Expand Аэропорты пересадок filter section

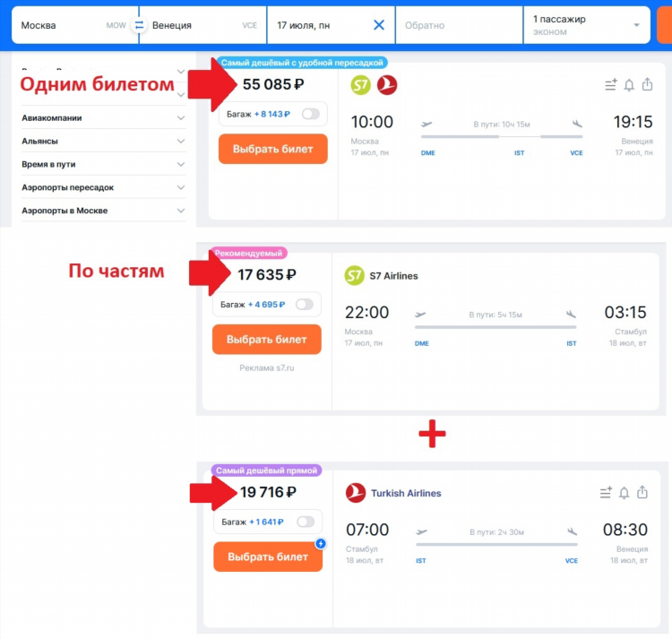click(x=103, y=187)
